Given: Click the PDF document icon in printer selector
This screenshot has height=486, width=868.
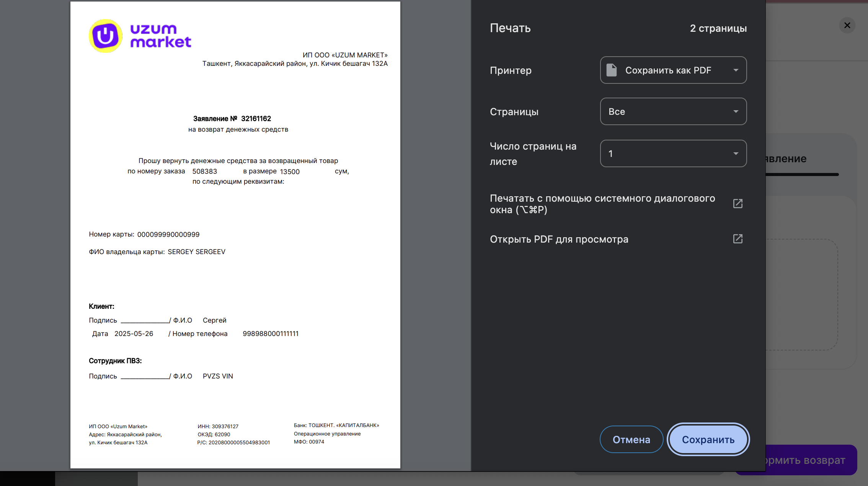Looking at the screenshot, I should click(612, 70).
